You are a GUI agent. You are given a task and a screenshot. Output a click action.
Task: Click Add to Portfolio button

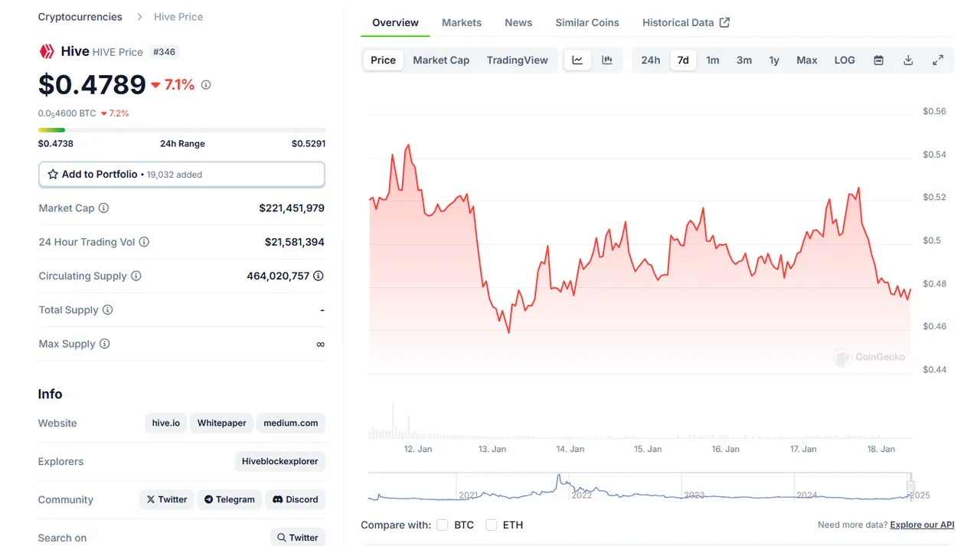[181, 175]
